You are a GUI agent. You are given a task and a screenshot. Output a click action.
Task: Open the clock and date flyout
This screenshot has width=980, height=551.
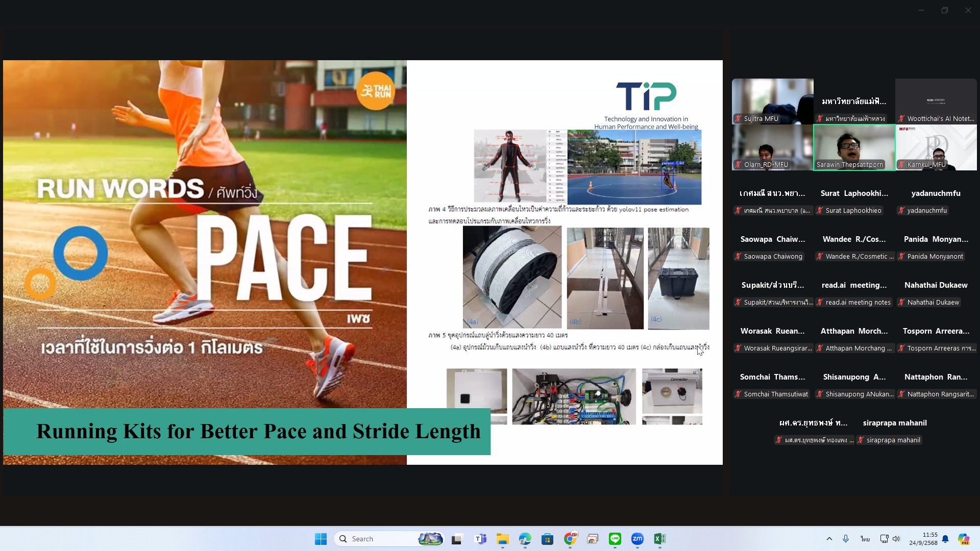(923, 539)
